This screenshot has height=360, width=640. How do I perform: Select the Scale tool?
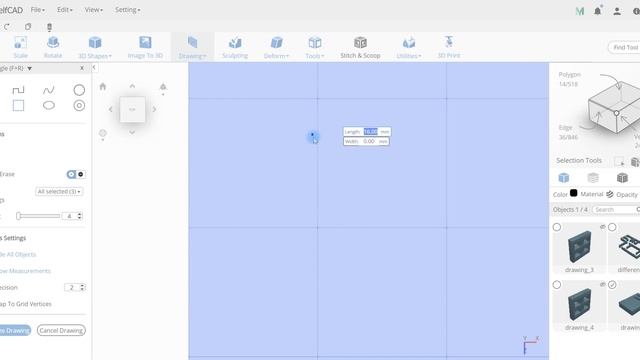[20, 47]
